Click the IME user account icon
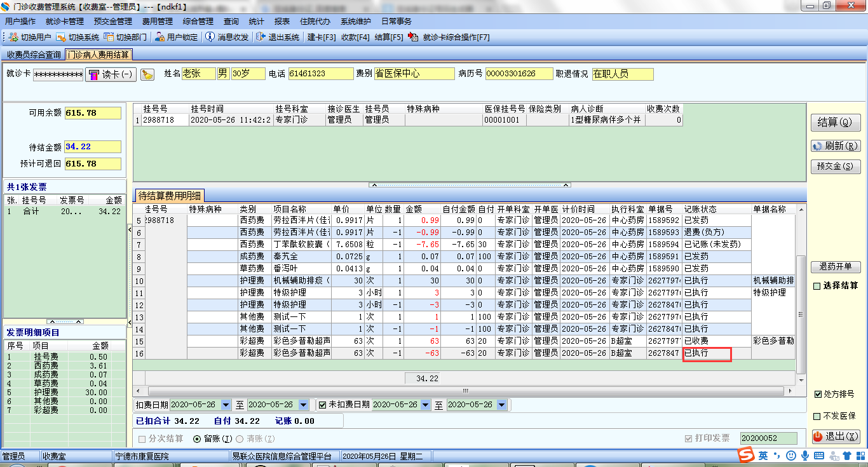 point(833,456)
